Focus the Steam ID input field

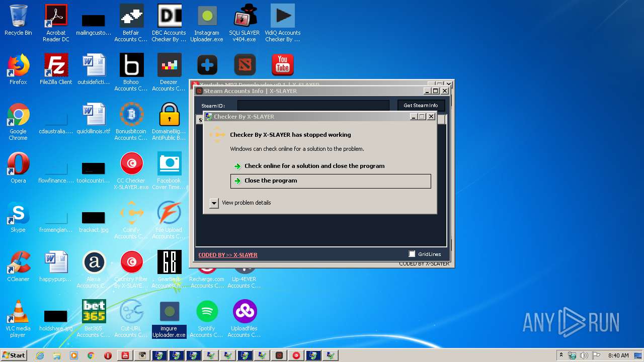(x=313, y=105)
